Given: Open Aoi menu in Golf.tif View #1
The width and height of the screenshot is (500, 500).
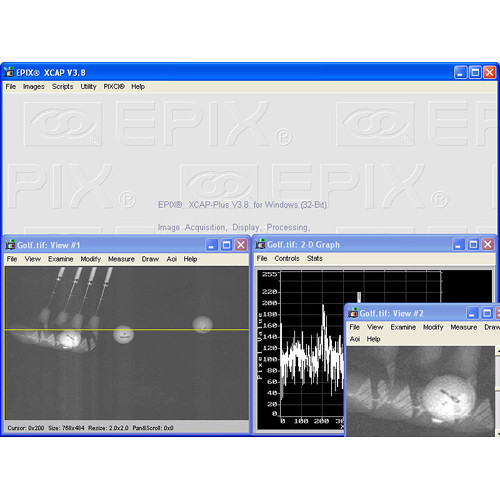Looking at the screenshot, I should pyautogui.click(x=172, y=259).
